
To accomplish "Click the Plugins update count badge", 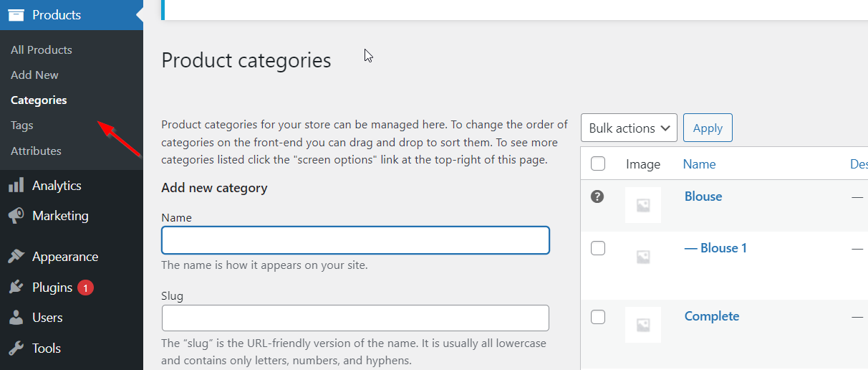I will 85,288.
